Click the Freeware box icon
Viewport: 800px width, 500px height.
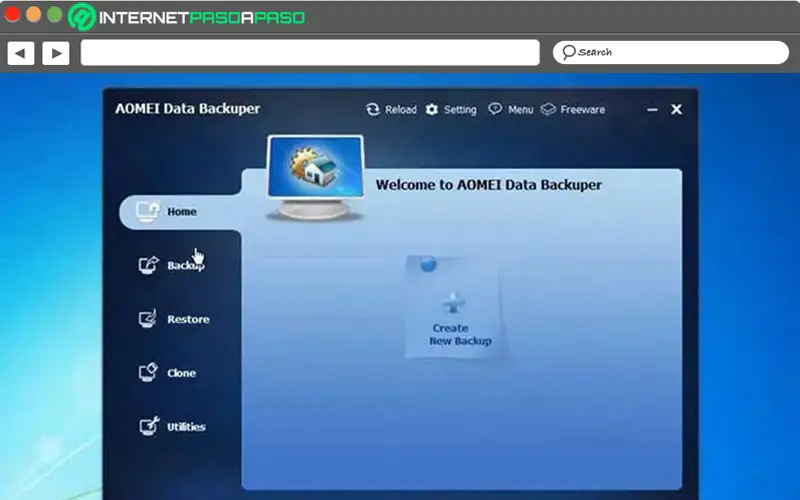pos(548,109)
